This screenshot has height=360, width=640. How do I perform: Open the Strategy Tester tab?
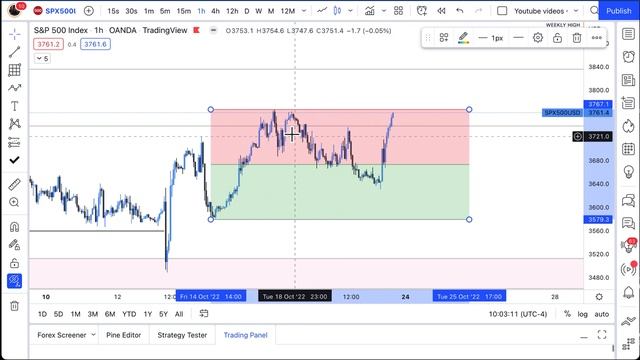[182, 335]
